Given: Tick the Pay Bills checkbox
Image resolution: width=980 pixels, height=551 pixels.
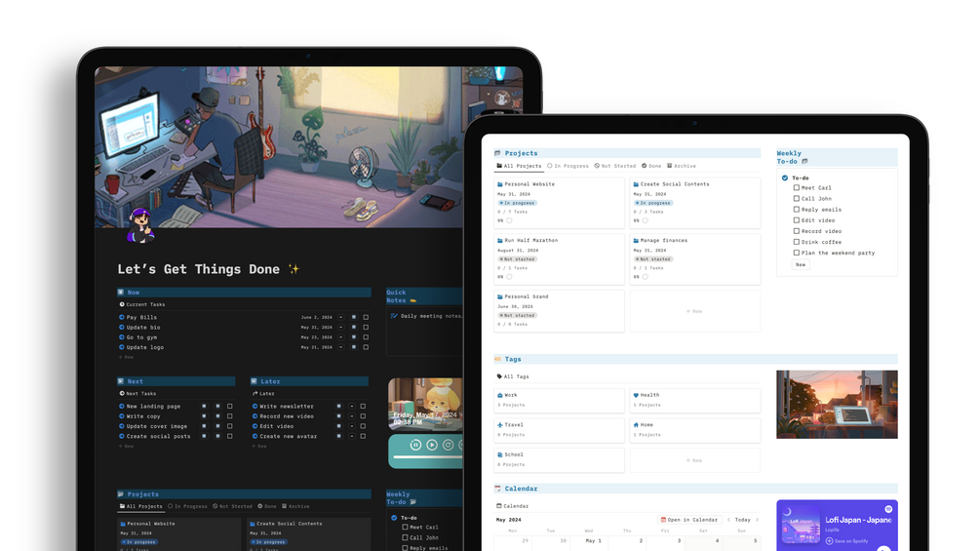Looking at the screenshot, I should [x=366, y=317].
